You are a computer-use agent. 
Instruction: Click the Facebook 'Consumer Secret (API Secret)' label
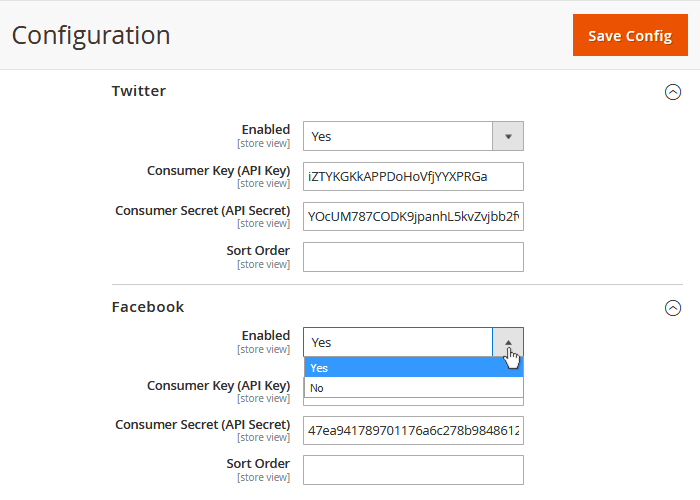tap(202, 424)
